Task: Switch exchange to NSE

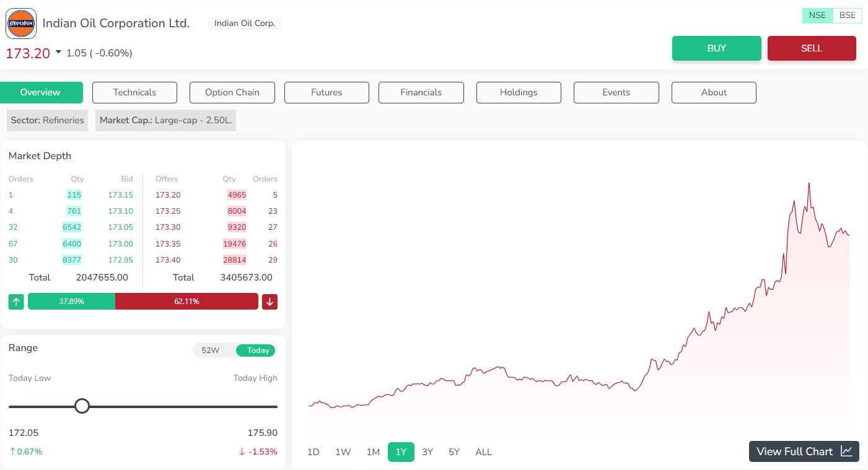Action: (817, 15)
